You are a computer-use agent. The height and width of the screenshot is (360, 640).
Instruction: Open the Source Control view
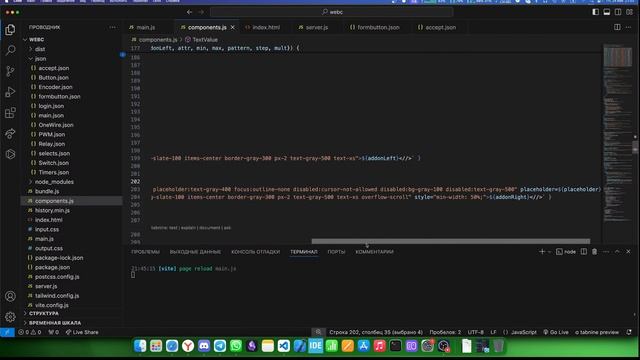point(10,71)
